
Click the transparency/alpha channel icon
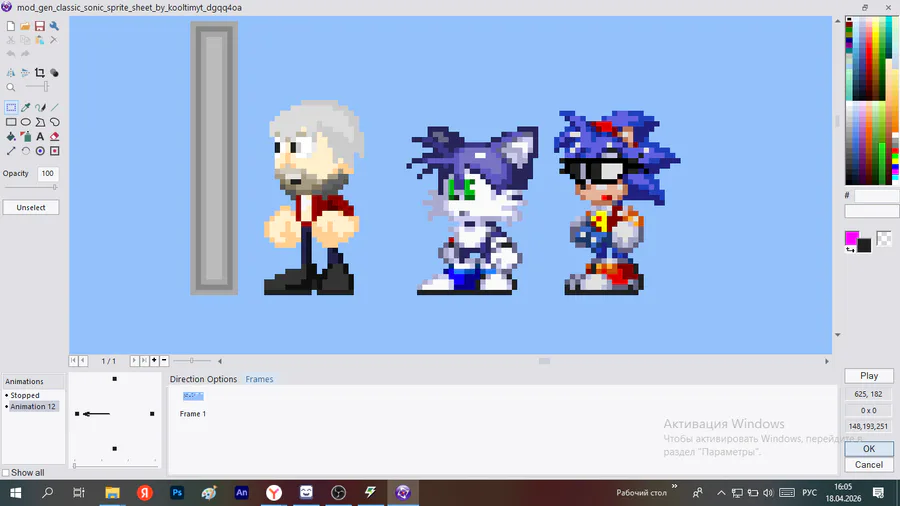tap(54, 73)
